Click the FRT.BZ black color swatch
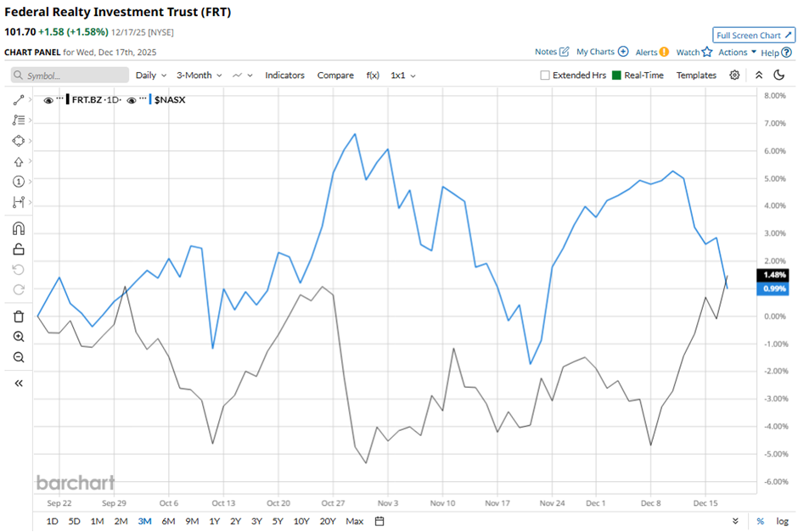The height and width of the screenshot is (532, 798). click(68, 99)
